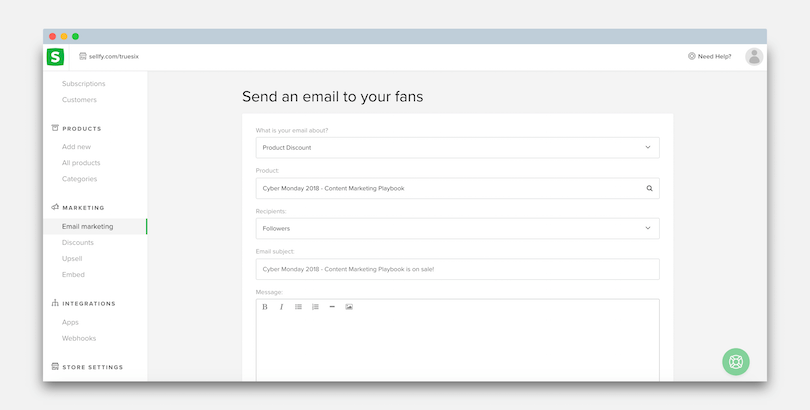Click the Marketing megaphone icon

coord(55,207)
